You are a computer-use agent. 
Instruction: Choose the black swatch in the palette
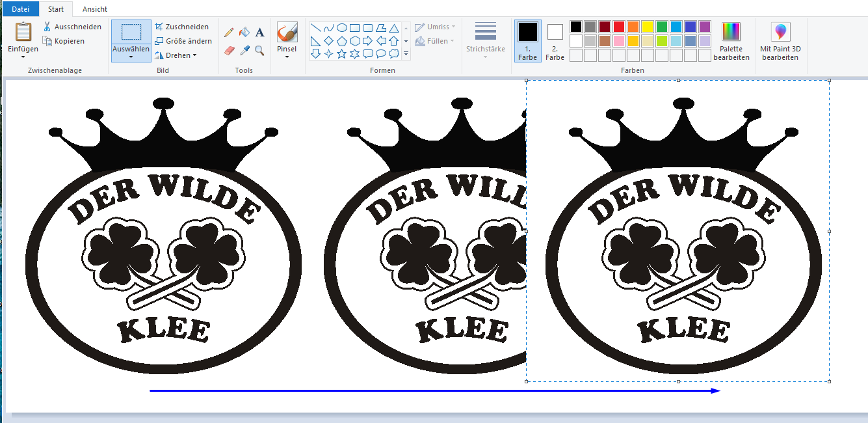click(576, 27)
